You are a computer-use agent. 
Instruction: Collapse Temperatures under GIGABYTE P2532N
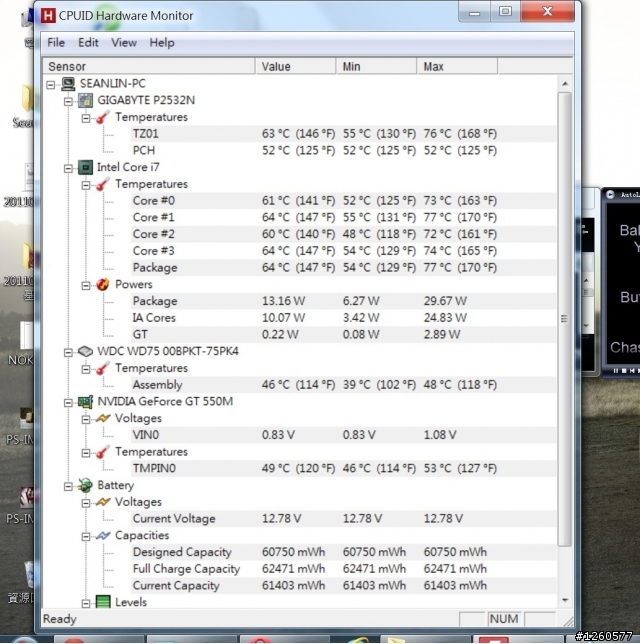86,118
